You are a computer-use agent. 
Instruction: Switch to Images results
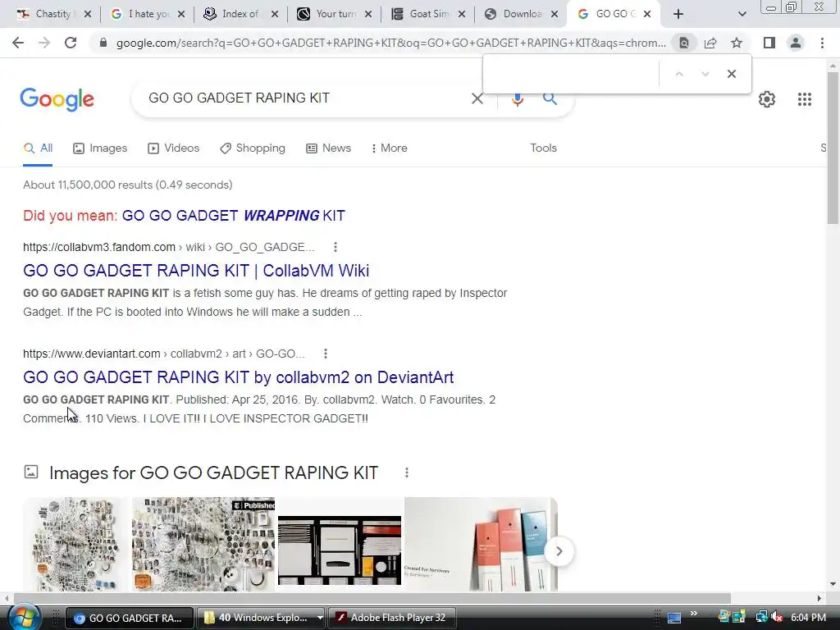[x=100, y=148]
